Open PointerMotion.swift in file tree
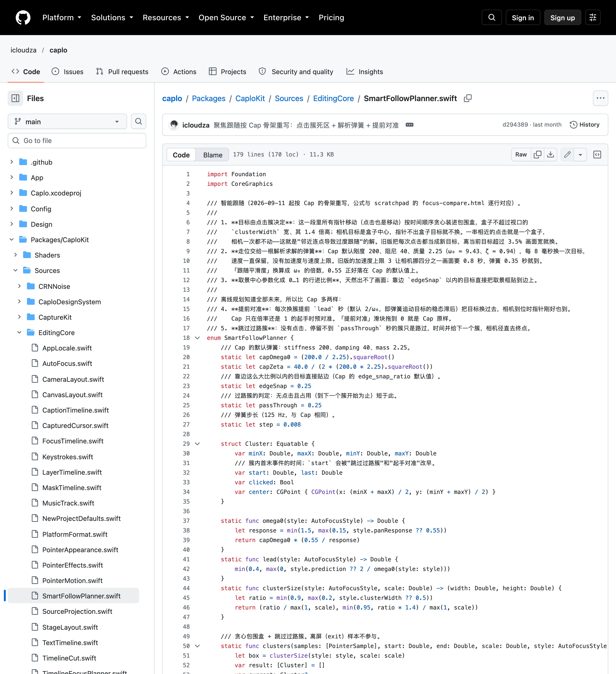This screenshot has height=674, width=616. click(x=72, y=580)
